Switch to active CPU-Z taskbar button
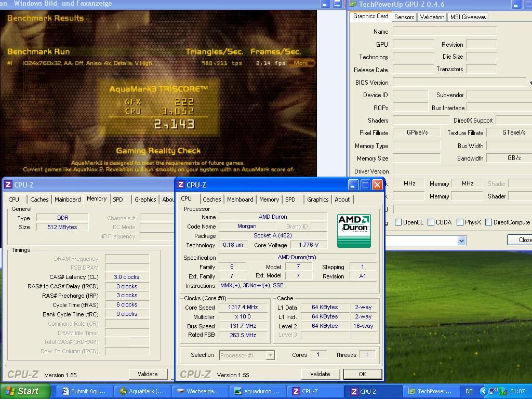Image resolution: width=532 pixels, height=399 pixels. (x=374, y=391)
